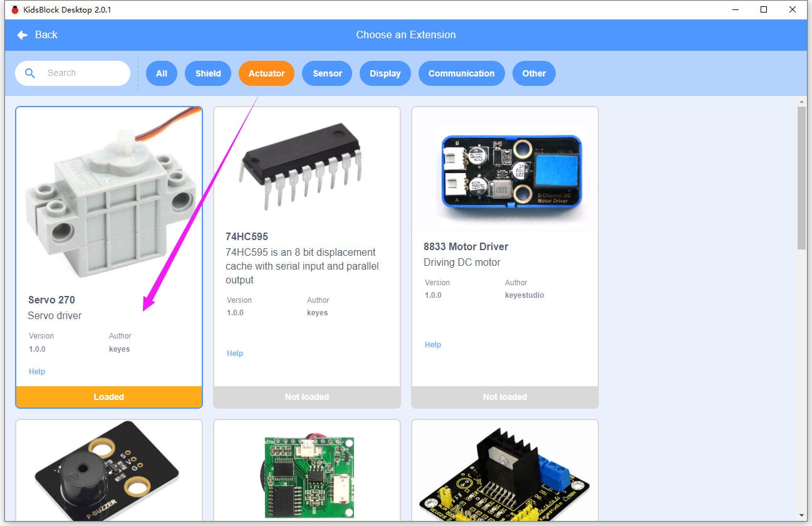Toggle Loaded status on Servo 270
This screenshot has width=812, height=526.
pos(109,397)
